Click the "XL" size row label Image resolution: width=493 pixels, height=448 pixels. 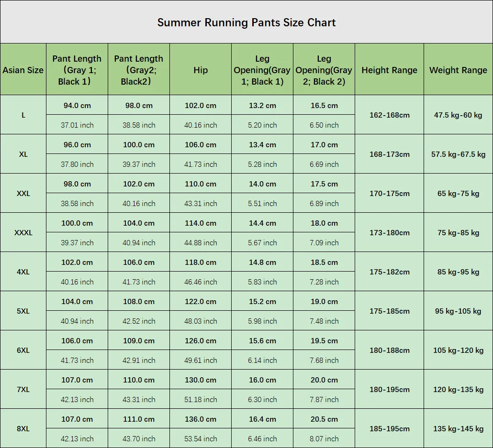click(23, 154)
